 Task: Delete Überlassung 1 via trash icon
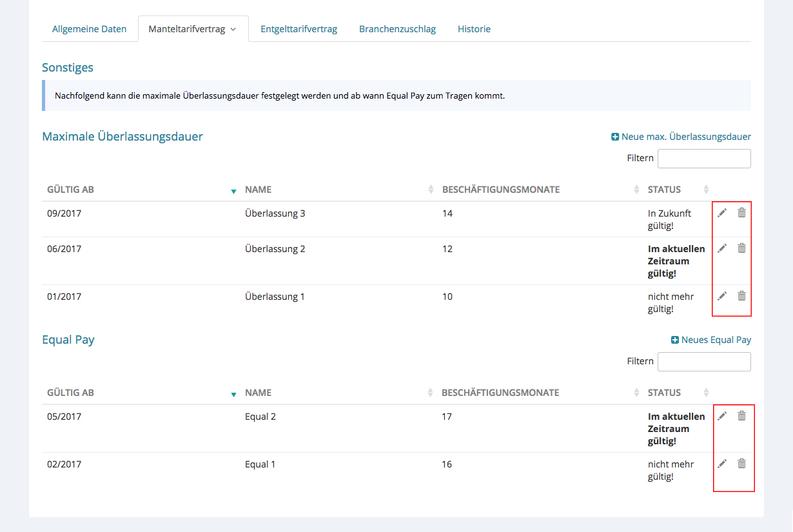point(741,296)
